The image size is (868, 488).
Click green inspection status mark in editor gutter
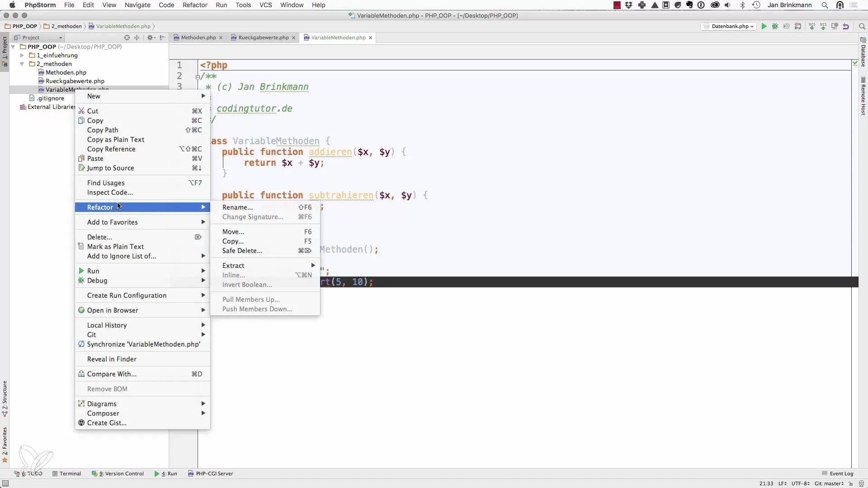tap(855, 64)
